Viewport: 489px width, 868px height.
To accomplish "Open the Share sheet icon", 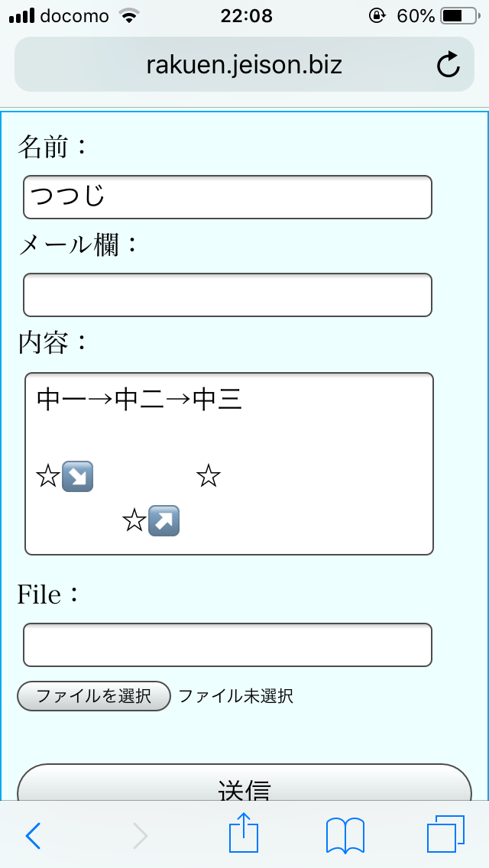I will tap(244, 833).
